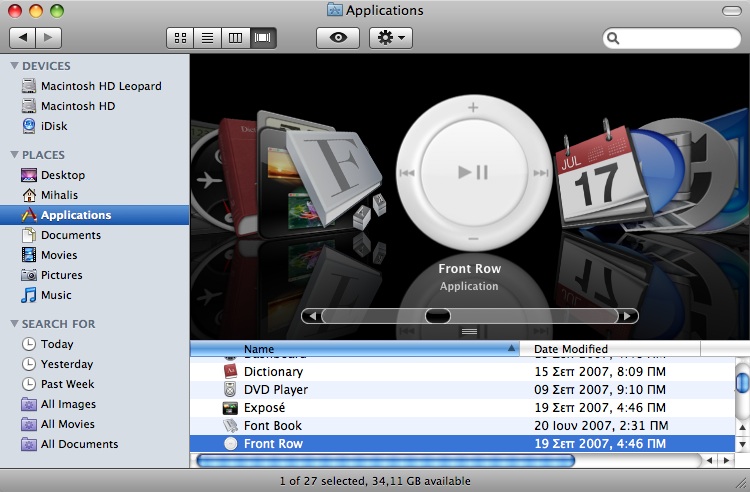
Task: Go back with the left arrow button
Action: tap(22, 38)
